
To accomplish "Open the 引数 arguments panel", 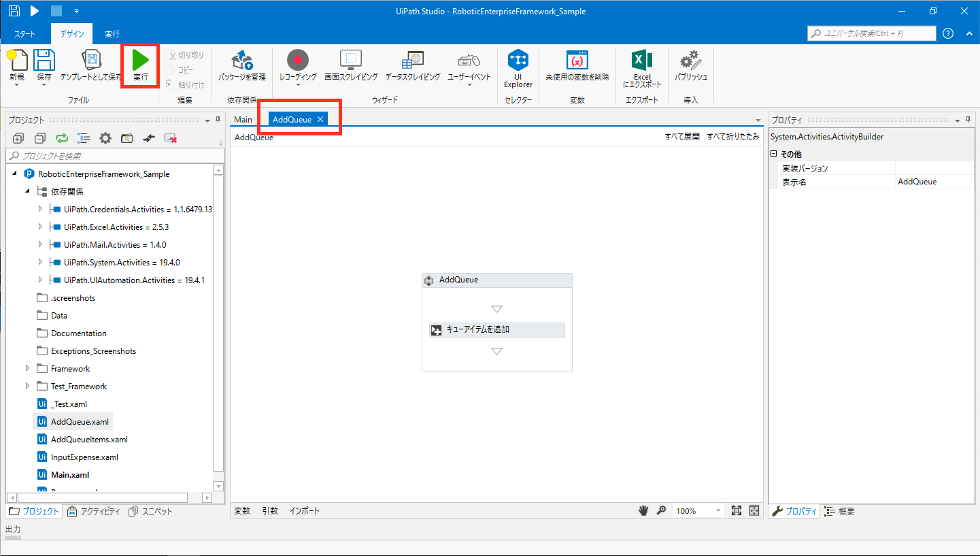I will pos(270,510).
